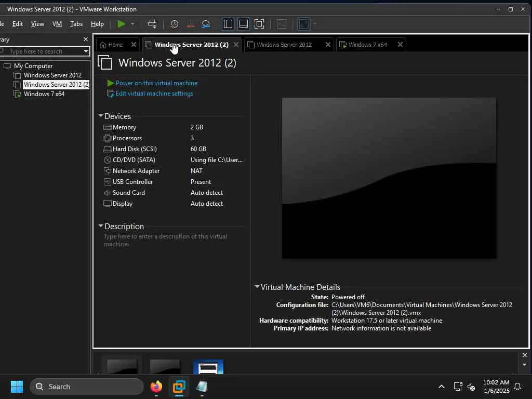Close the Windows 7 x64 tab

(401, 45)
